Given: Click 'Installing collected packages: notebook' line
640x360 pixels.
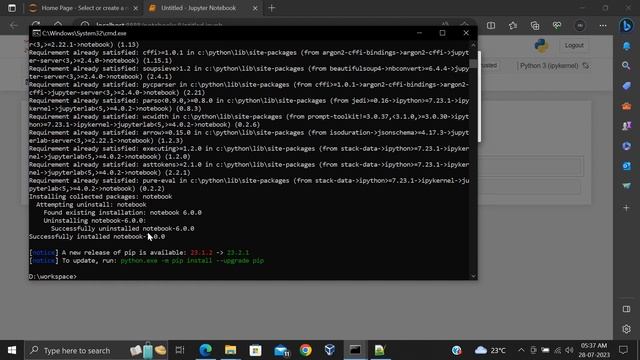Looking at the screenshot, I should 100,197.
